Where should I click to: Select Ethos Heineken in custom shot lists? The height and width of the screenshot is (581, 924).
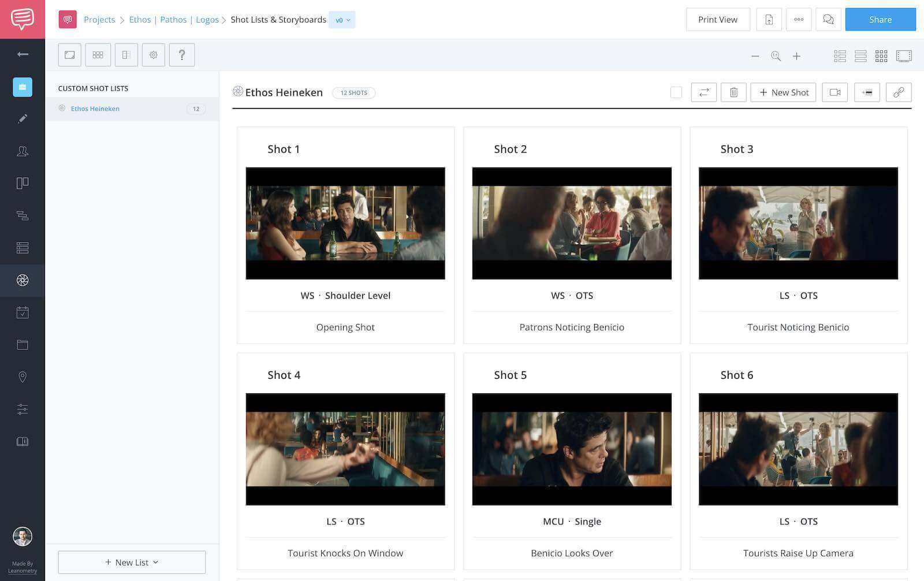click(132, 109)
